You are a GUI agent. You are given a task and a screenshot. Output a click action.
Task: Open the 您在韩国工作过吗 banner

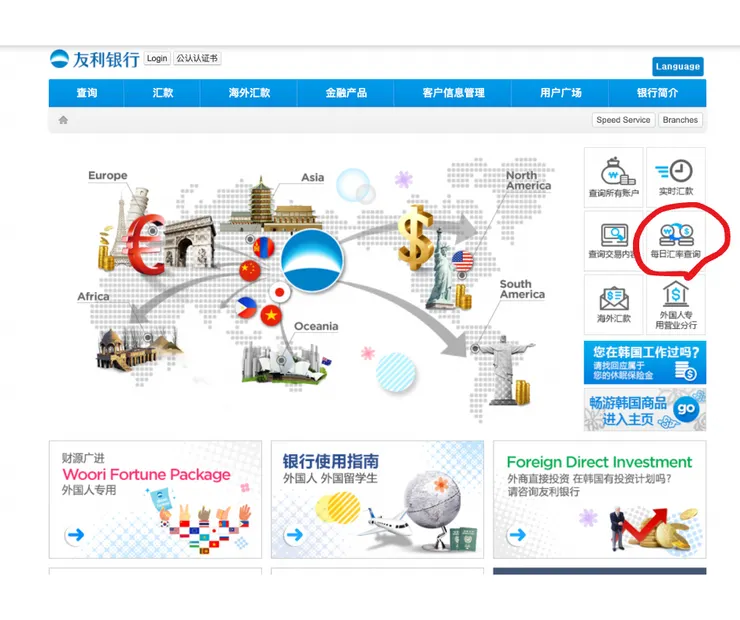tap(645, 362)
